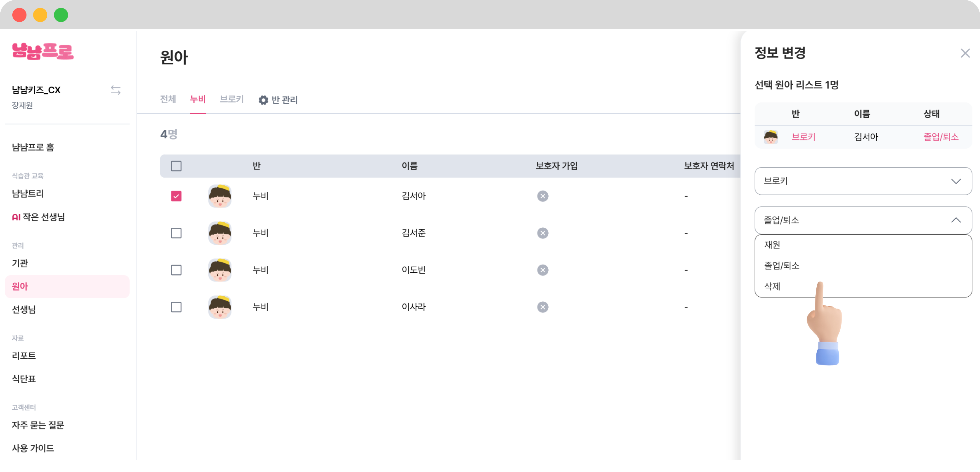Click 김서아's guardian not-joined X icon

pyautogui.click(x=542, y=196)
